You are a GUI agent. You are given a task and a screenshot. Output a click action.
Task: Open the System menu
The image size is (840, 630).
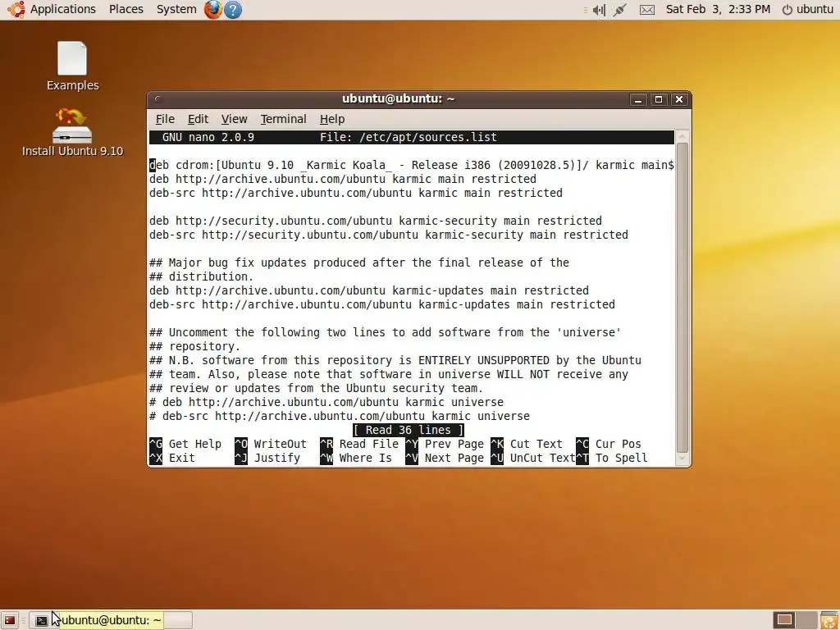[176, 9]
